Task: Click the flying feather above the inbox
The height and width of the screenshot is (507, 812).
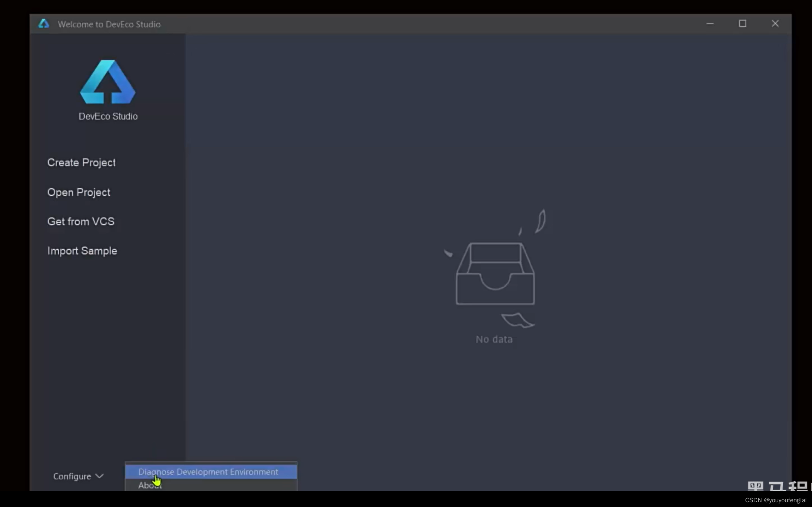Action: tap(541, 221)
